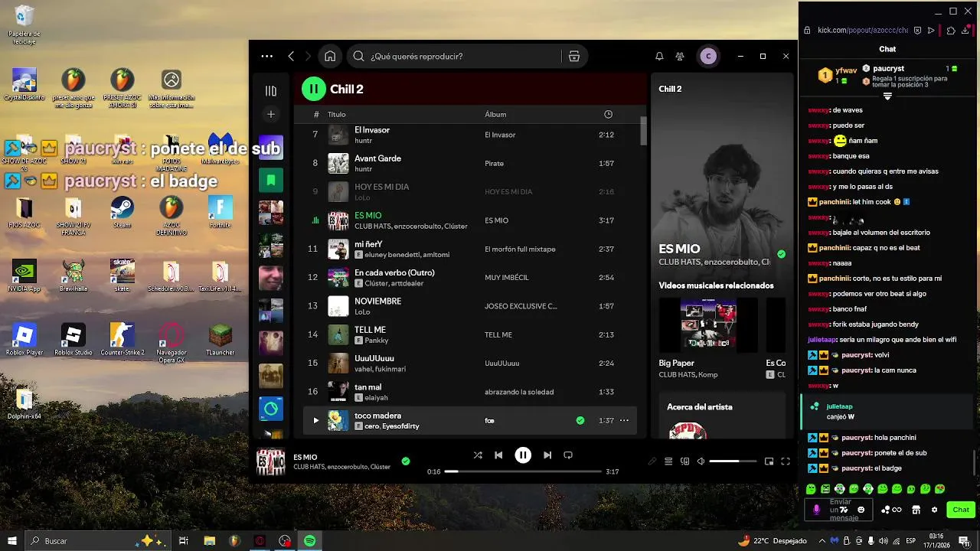Send message with the green Chat button
Screen dimensions: 980x551
pyautogui.click(x=961, y=510)
